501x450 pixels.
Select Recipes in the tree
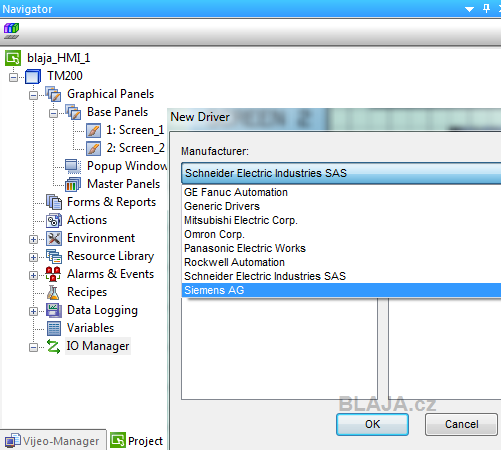tap(87, 292)
